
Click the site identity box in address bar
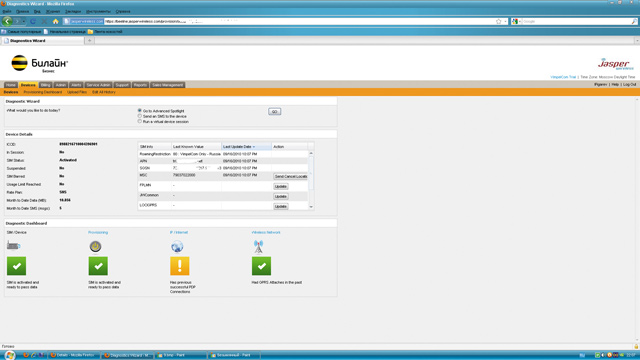pos(83,21)
